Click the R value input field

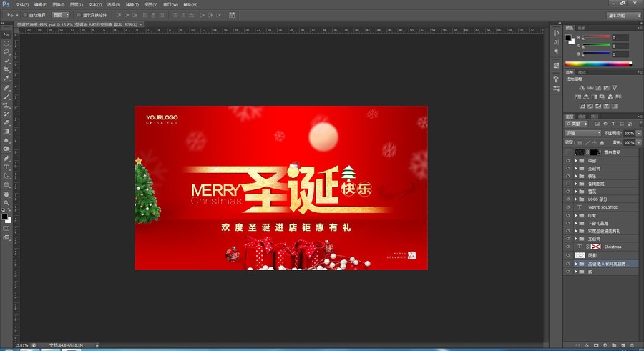620,37
